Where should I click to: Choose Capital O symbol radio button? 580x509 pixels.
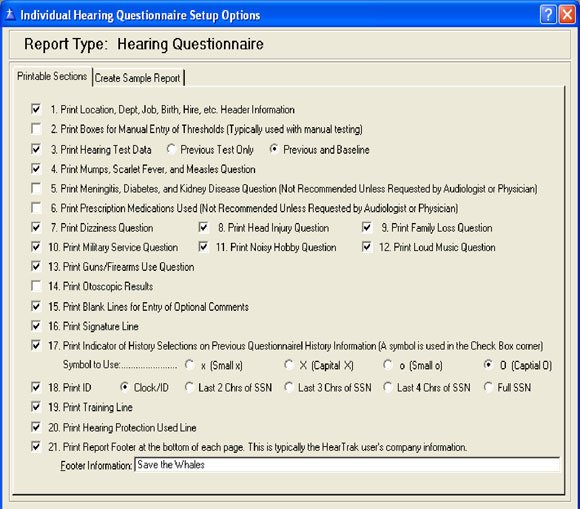(488, 365)
